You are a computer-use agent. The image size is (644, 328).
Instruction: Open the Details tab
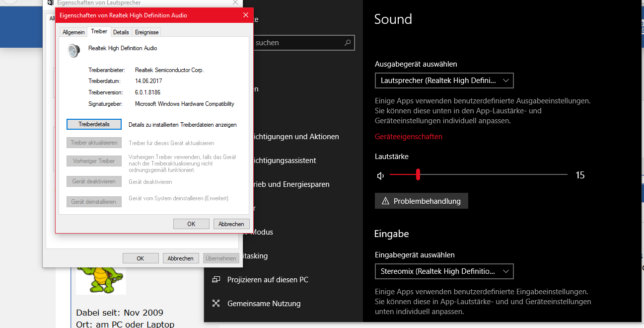(121, 32)
